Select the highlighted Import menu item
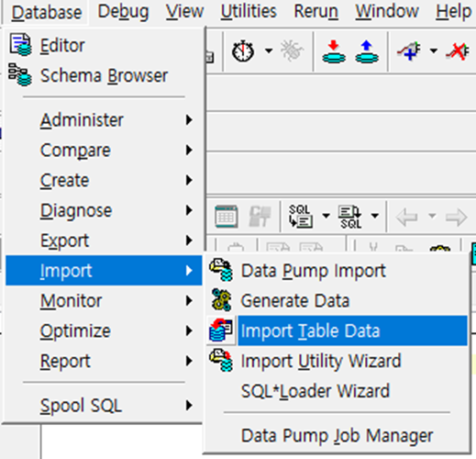This screenshot has width=476, height=459. pyautogui.click(x=104, y=271)
